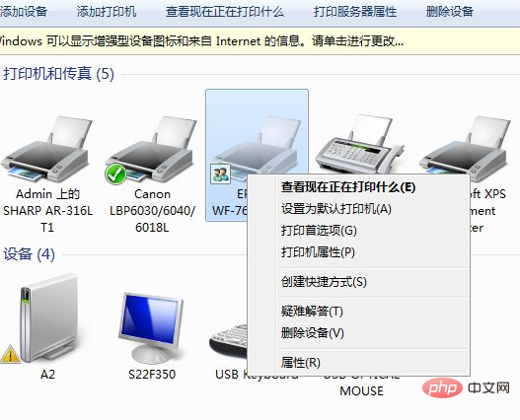Click 删除设备 toolbar button
520x420 pixels.
449,12
